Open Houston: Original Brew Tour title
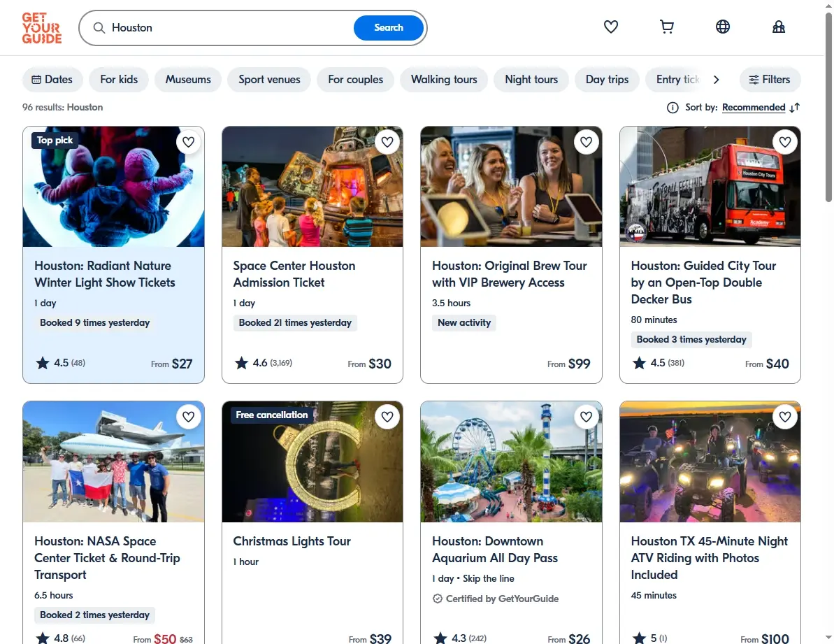This screenshot has height=644, width=834. [510, 274]
